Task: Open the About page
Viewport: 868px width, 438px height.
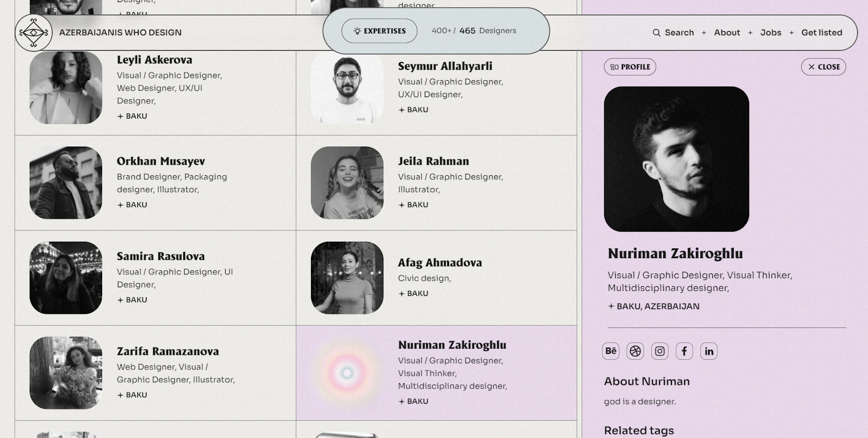Action: click(727, 33)
